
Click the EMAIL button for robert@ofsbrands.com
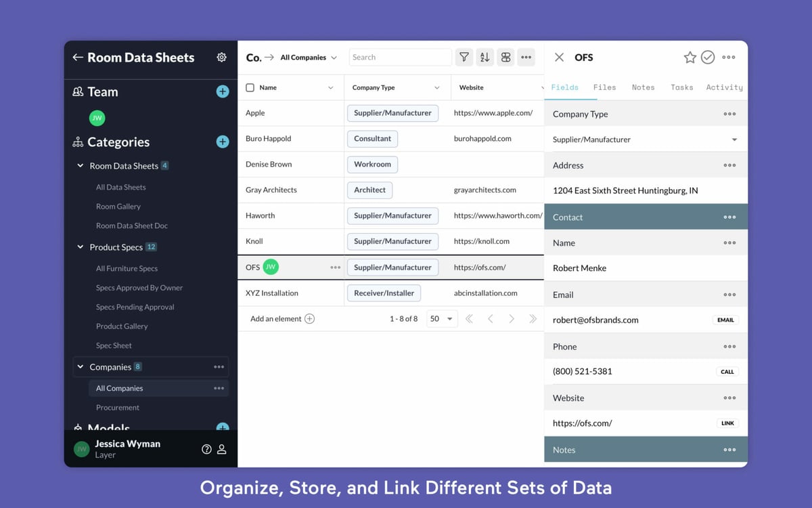(x=725, y=320)
